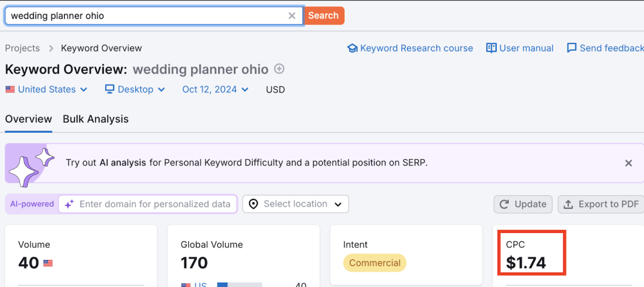Screen dimensions: 644x287
Task: Click the keyword search input field
Action: tap(145, 16)
